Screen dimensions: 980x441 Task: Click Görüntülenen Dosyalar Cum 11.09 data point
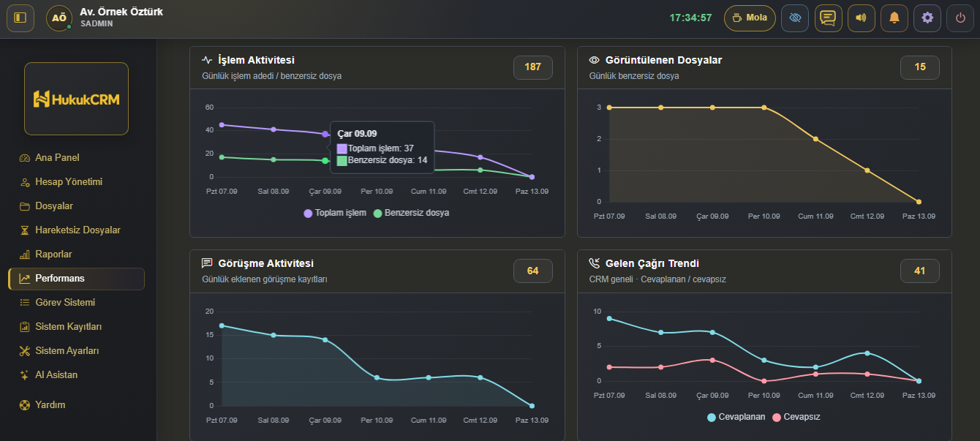tap(815, 139)
